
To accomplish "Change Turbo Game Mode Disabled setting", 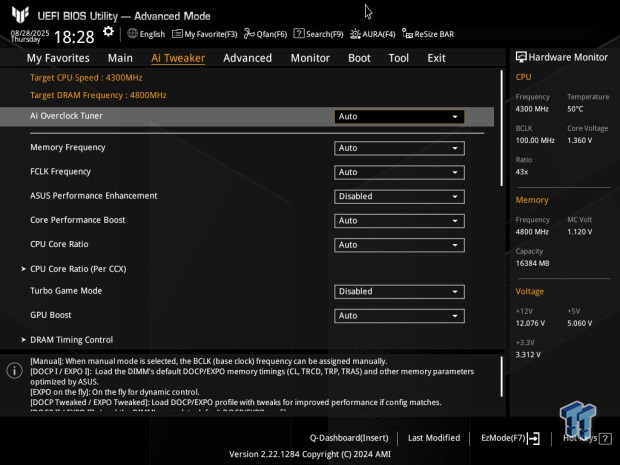I will [x=399, y=292].
